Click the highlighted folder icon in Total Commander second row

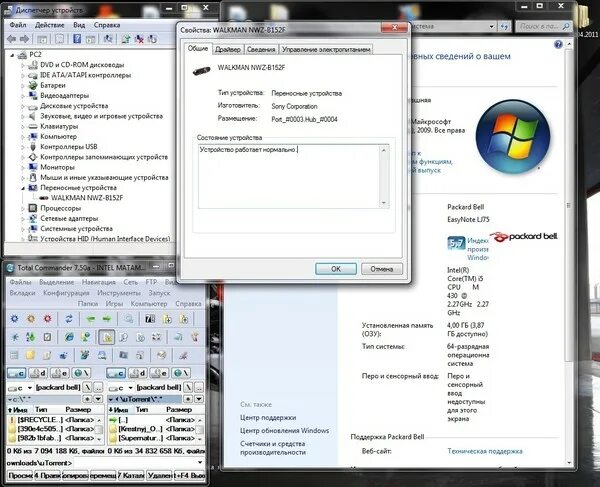click(x=107, y=337)
